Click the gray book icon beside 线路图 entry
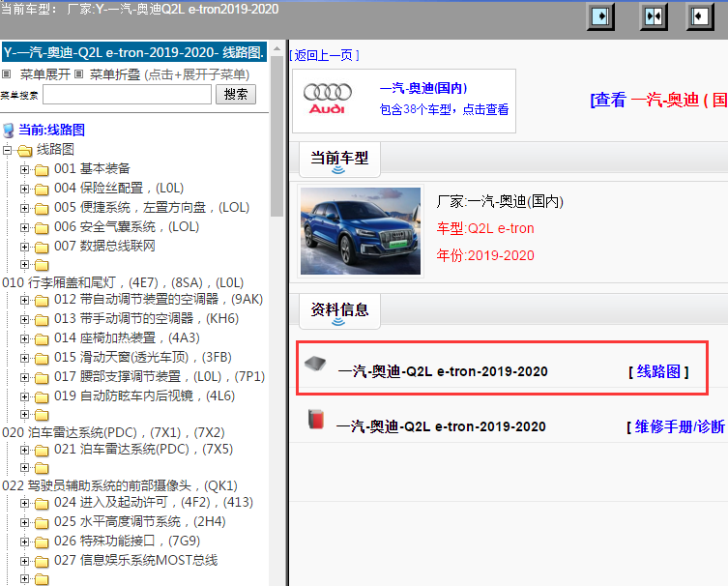 pyautogui.click(x=315, y=364)
